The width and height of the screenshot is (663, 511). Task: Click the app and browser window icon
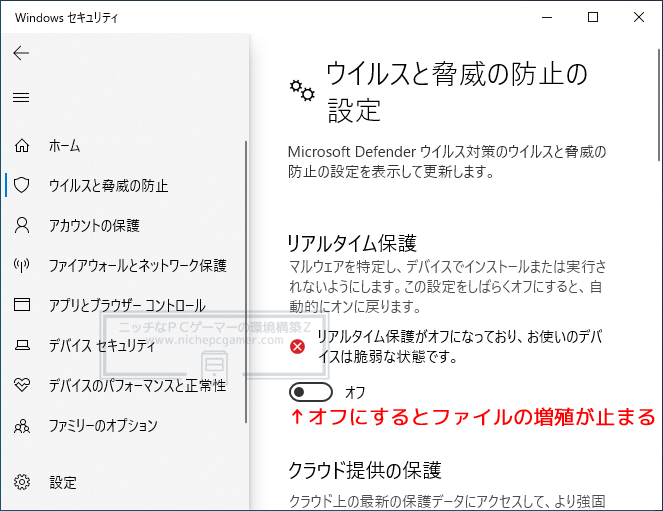tap(22, 305)
